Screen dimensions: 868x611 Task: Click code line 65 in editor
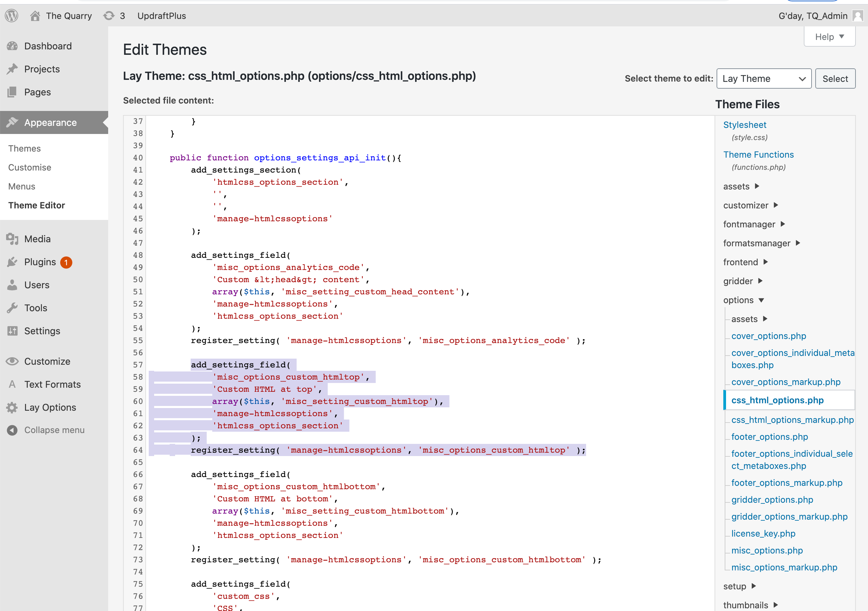point(303,462)
